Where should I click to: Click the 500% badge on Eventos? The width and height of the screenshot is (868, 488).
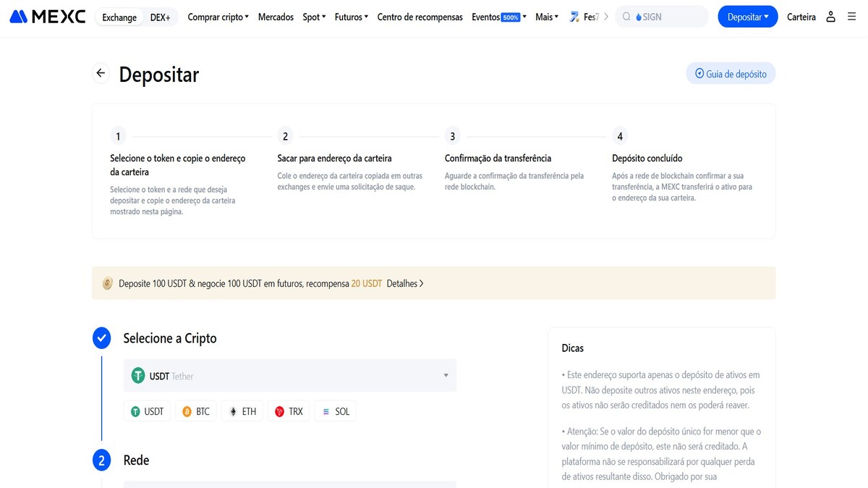click(x=511, y=17)
